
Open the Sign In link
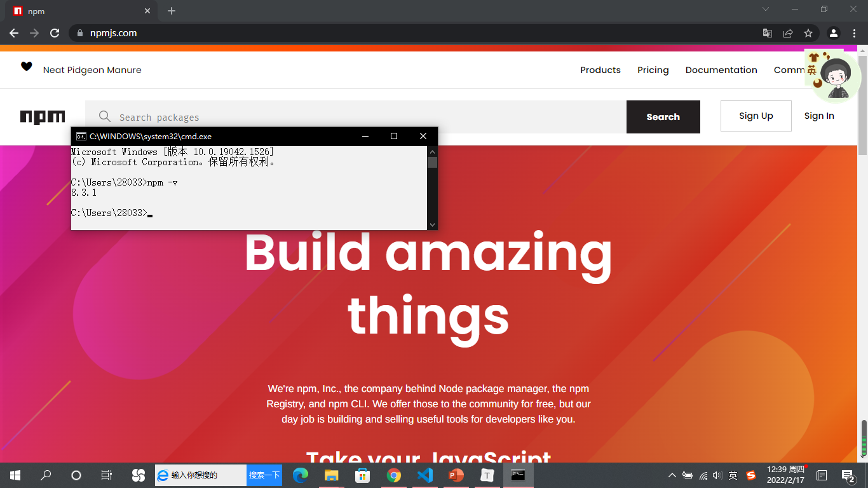819,116
